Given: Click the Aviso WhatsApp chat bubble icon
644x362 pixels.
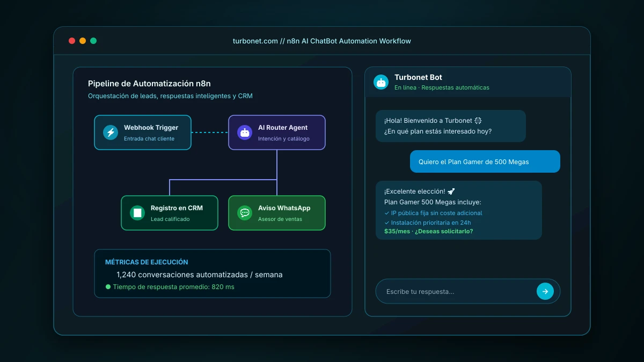Looking at the screenshot, I should pos(245,213).
